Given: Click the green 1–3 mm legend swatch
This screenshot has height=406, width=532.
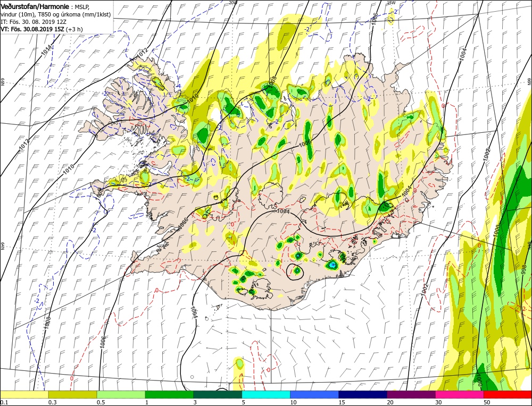Looking at the screenshot, I should point(169,394).
